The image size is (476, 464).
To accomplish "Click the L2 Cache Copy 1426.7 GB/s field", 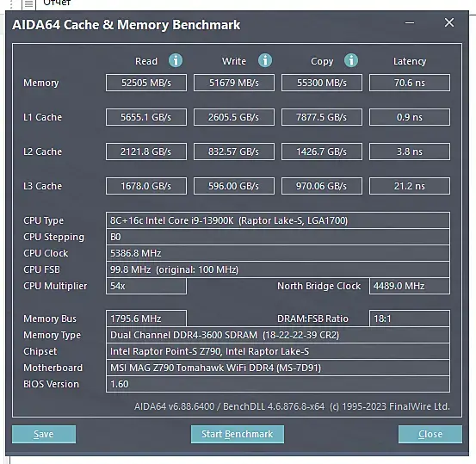I will pos(322,152).
